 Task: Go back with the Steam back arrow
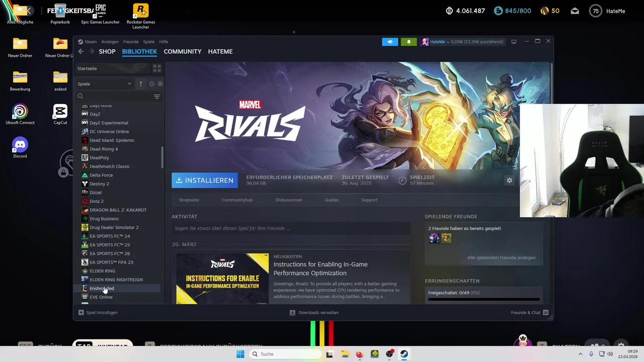pyautogui.click(x=80, y=51)
